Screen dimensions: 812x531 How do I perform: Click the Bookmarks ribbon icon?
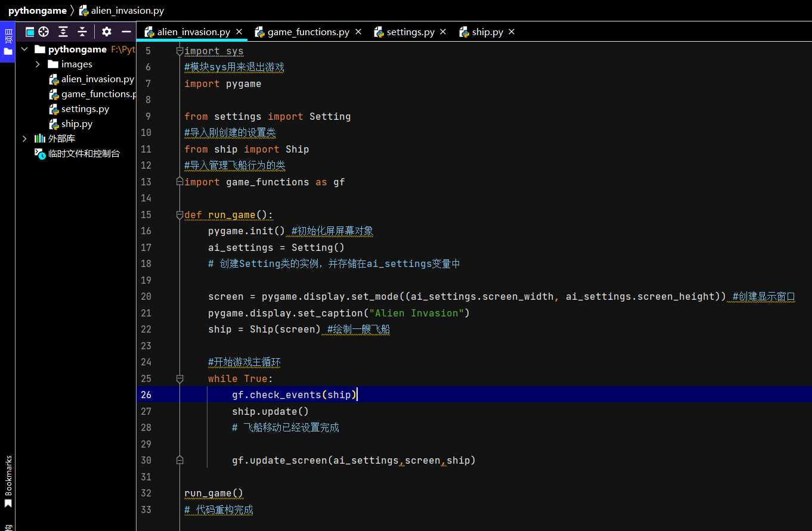click(x=8, y=504)
